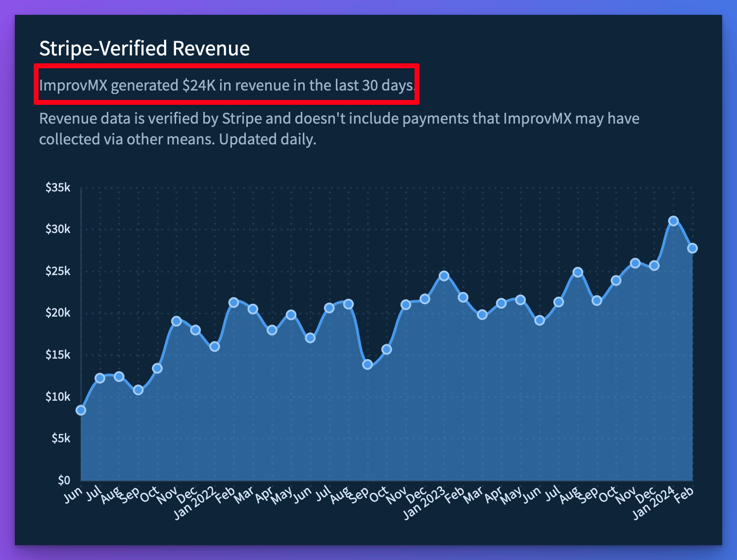Click the "ImprovMX generated $24K in revenue" sentence

(x=227, y=85)
